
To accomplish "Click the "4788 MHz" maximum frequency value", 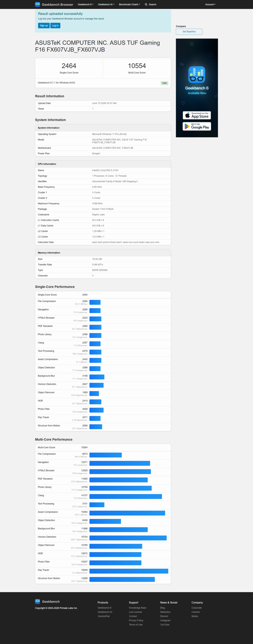I will point(97,203).
